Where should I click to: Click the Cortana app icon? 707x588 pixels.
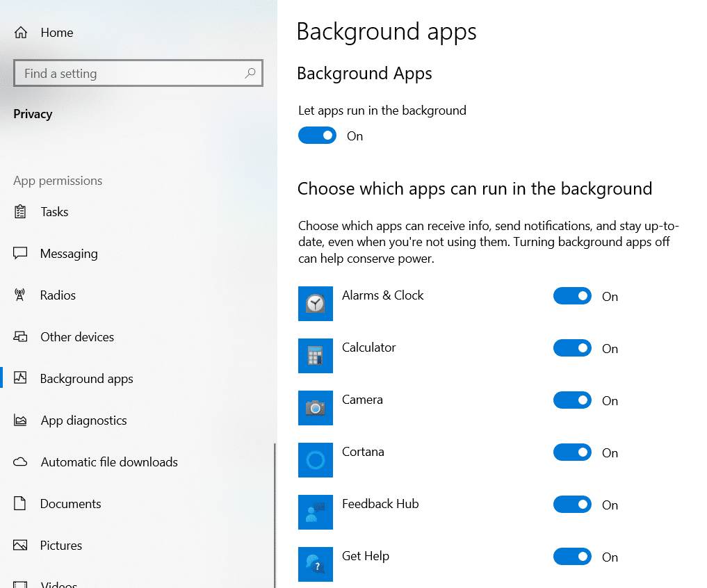pos(316,460)
